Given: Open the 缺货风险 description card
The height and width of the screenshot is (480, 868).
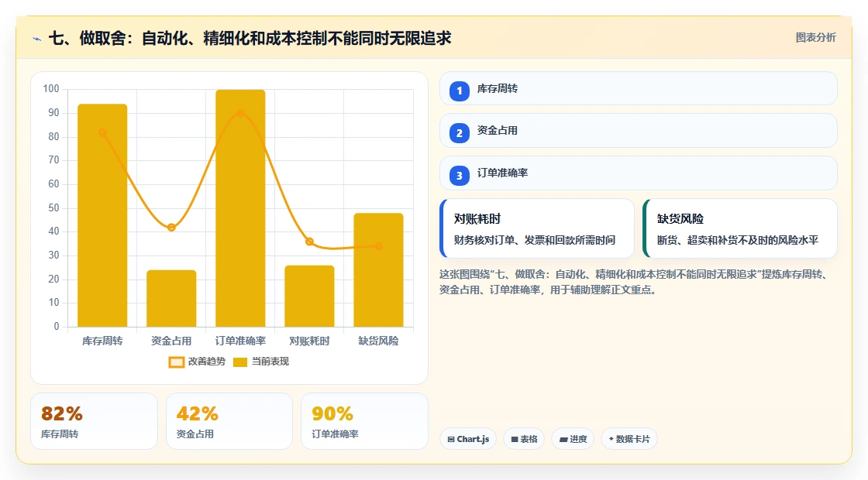Looking at the screenshot, I should 740,228.
